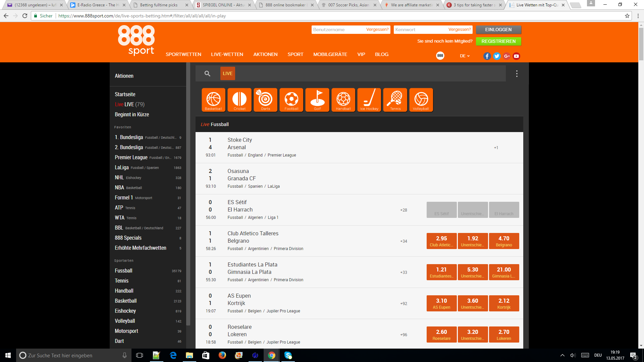Select the LIVE filter tab
644x362 pixels.
click(227, 73)
